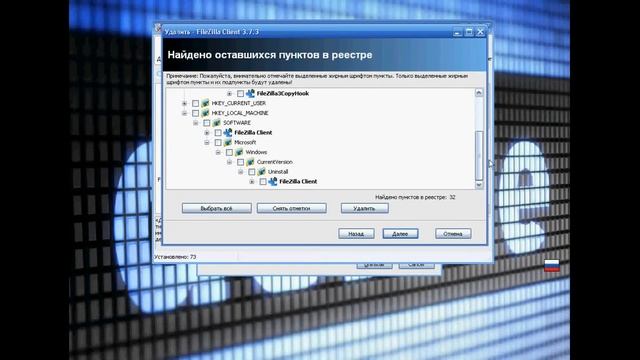Screen dimensions: 640x360
Task: Collapse the Uninstall node
Action: (241, 172)
